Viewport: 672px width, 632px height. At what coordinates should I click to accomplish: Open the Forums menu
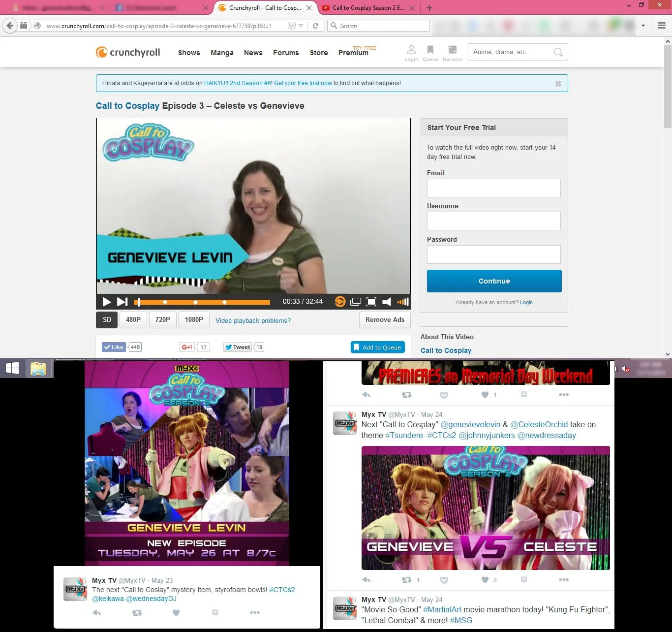pyautogui.click(x=286, y=53)
